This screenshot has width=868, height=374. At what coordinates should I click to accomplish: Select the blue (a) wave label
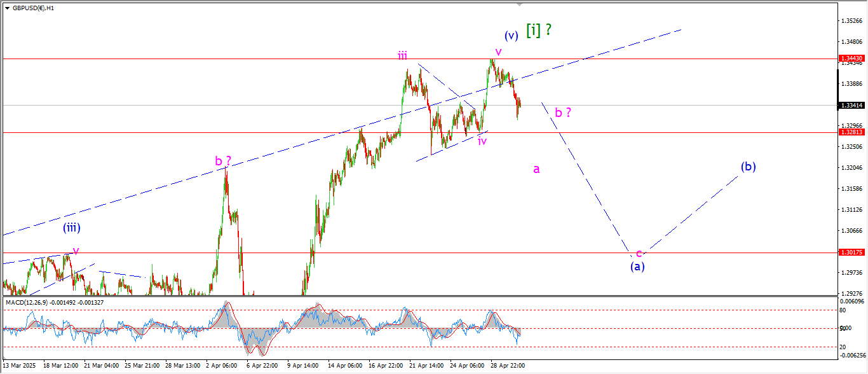pyautogui.click(x=637, y=267)
